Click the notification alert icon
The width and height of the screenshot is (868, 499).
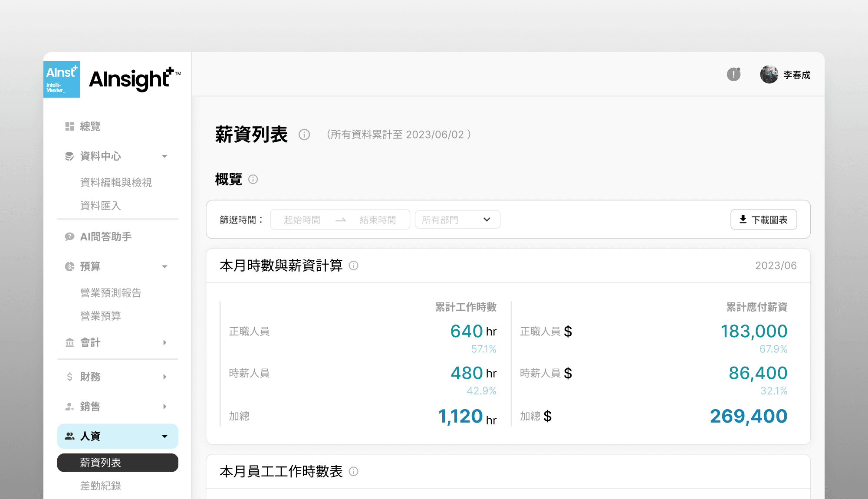pyautogui.click(x=733, y=75)
